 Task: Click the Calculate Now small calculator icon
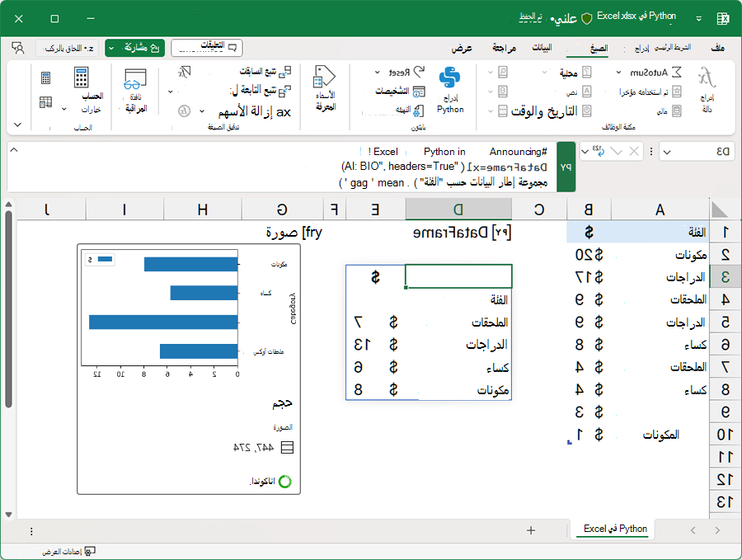pos(45,78)
